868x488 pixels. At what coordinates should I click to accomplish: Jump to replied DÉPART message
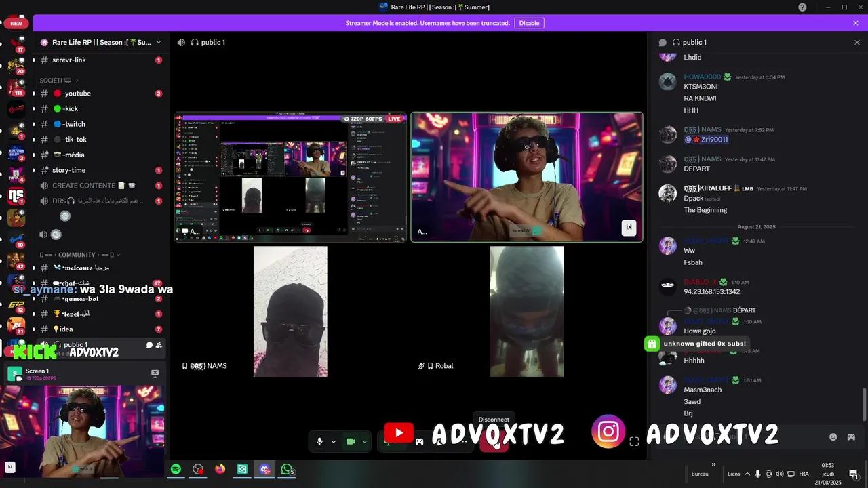[x=744, y=310]
